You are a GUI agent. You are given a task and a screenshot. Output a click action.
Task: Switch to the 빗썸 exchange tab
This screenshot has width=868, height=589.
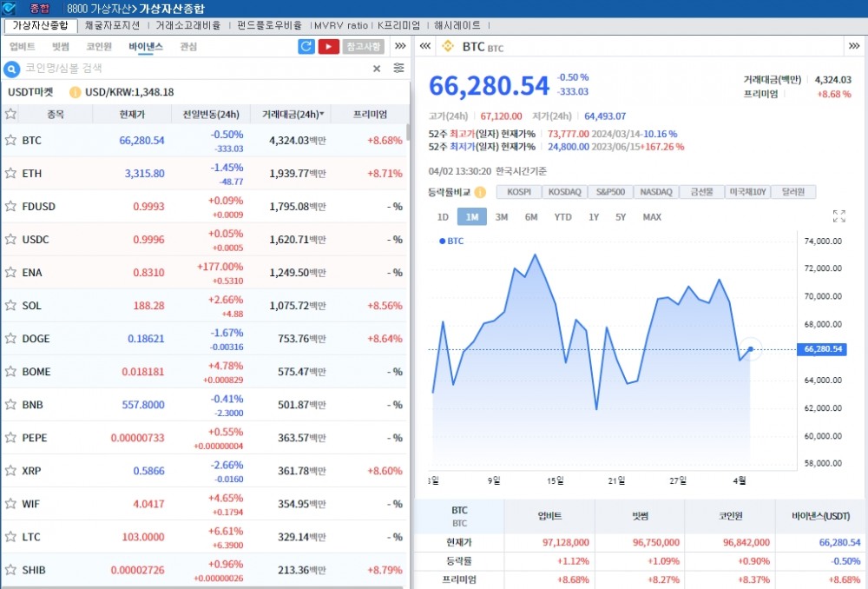[59, 46]
